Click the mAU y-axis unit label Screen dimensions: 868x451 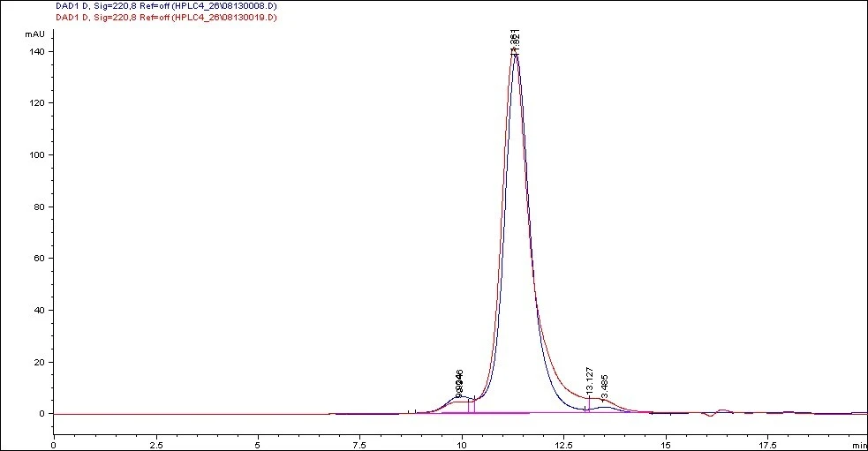pyautogui.click(x=34, y=34)
